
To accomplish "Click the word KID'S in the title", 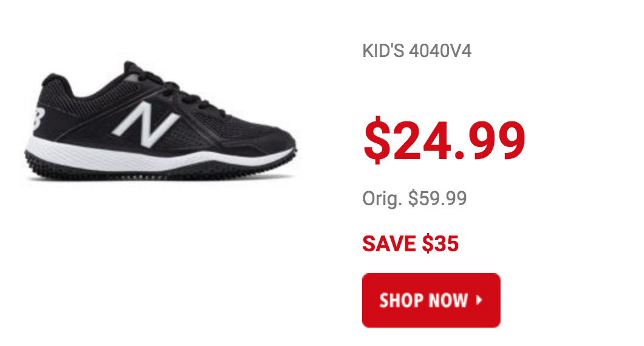I will tap(383, 51).
